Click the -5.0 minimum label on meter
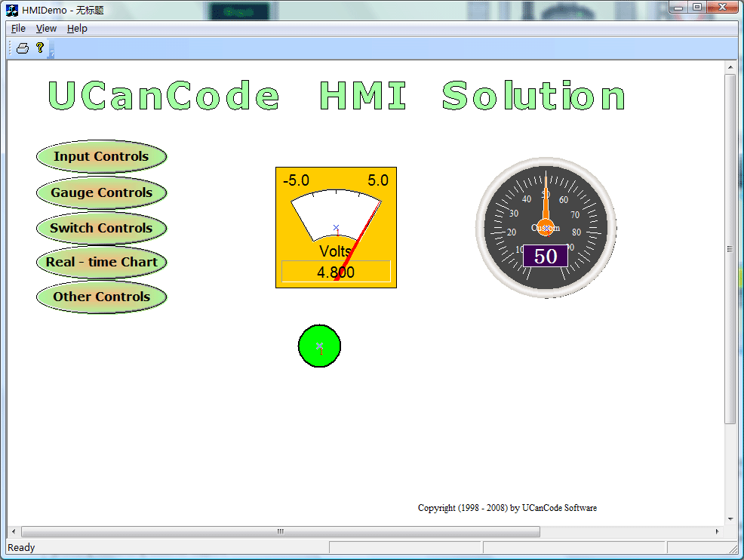This screenshot has height=560, width=744. click(296, 180)
